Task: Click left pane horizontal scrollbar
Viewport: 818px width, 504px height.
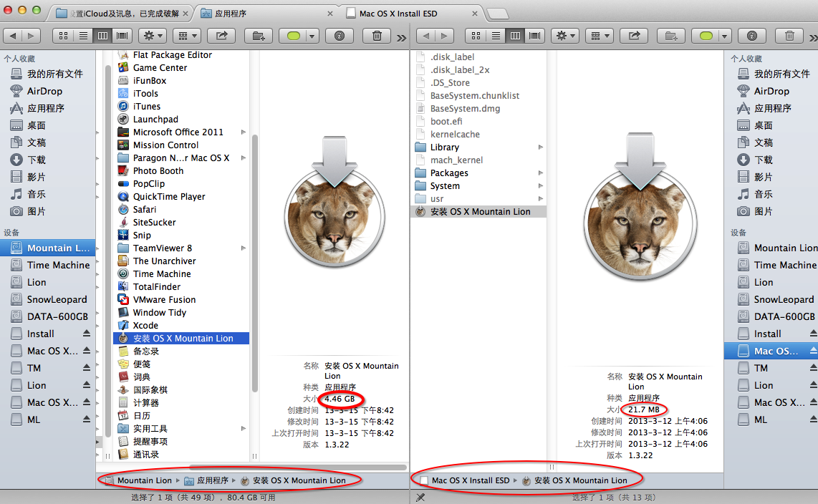Action: [x=297, y=467]
